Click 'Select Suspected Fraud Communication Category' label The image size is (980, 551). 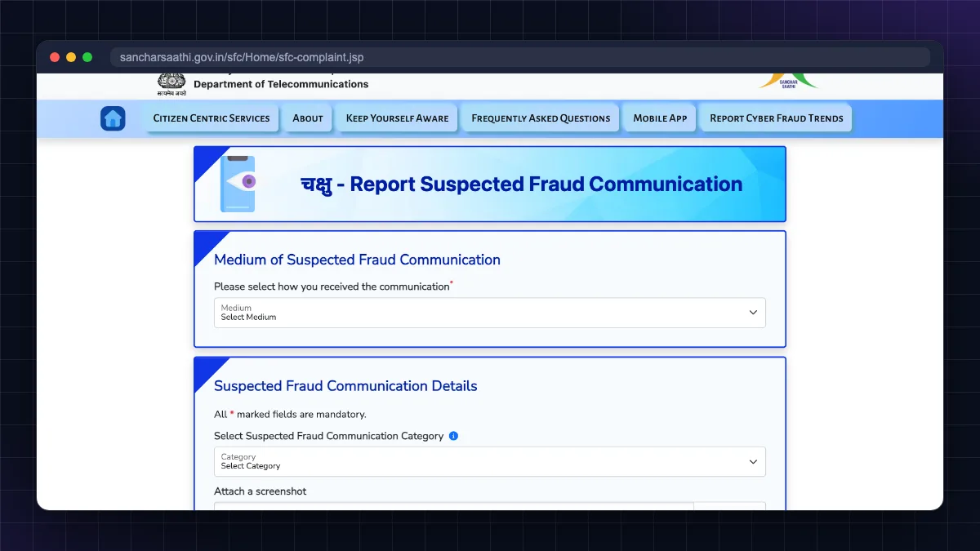(329, 436)
